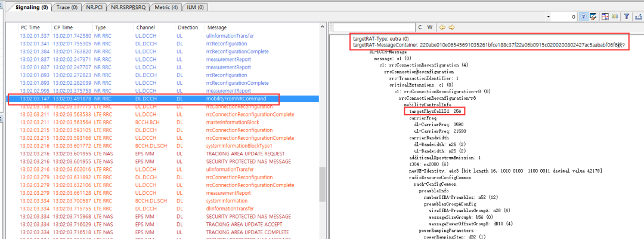Image resolution: width=644 pixels, height=239 pixels.
Task: Click the targetRAT-MessageContainer line
Action: point(489,45)
